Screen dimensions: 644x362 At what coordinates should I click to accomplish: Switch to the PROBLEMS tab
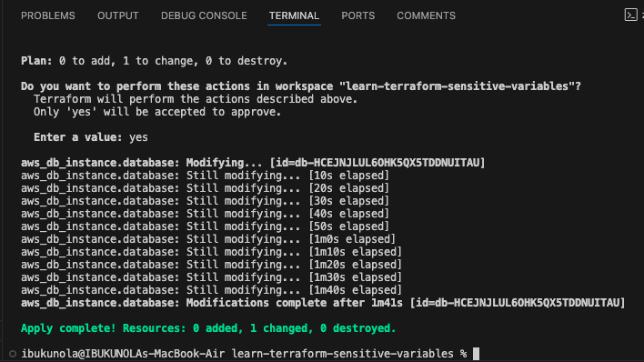click(48, 15)
